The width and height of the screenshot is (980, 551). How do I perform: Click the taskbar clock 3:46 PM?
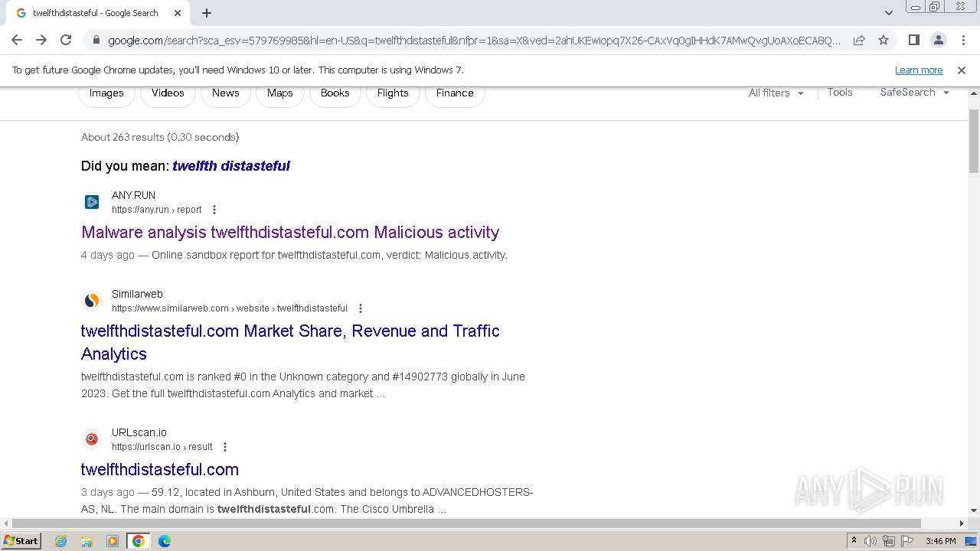[940, 541]
